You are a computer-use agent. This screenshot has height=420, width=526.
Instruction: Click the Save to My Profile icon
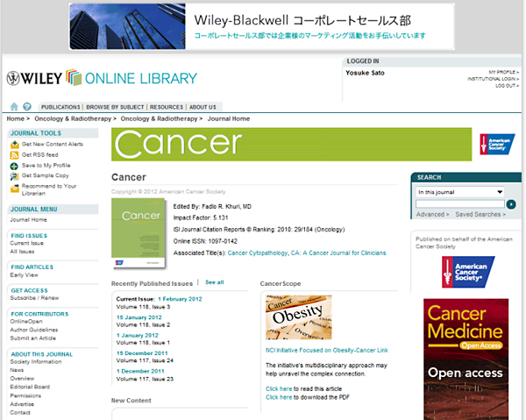click(x=14, y=165)
